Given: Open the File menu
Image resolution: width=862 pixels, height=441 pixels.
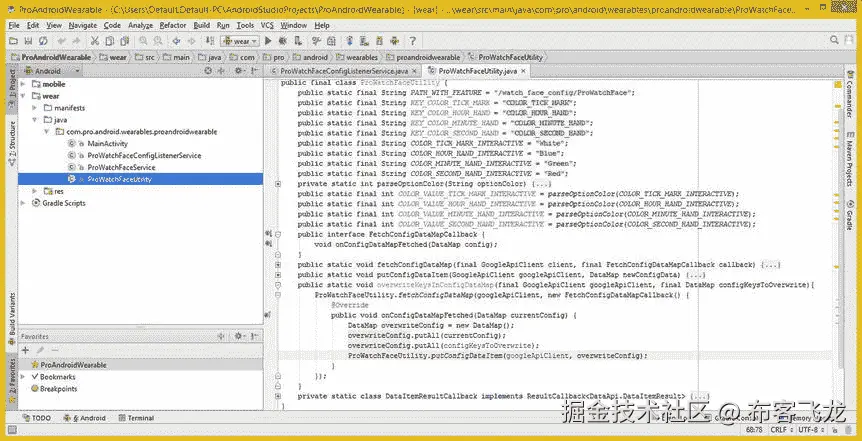Looking at the screenshot, I should [x=14, y=25].
